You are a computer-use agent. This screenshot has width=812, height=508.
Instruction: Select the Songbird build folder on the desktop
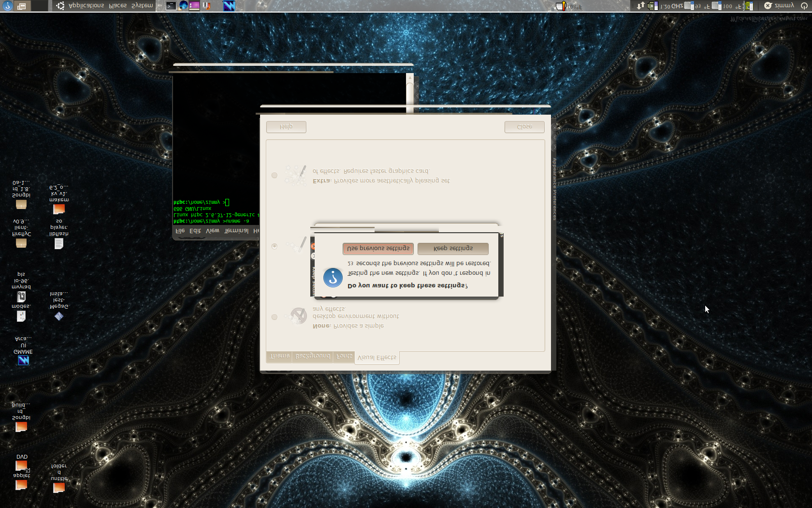click(x=21, y=427)
